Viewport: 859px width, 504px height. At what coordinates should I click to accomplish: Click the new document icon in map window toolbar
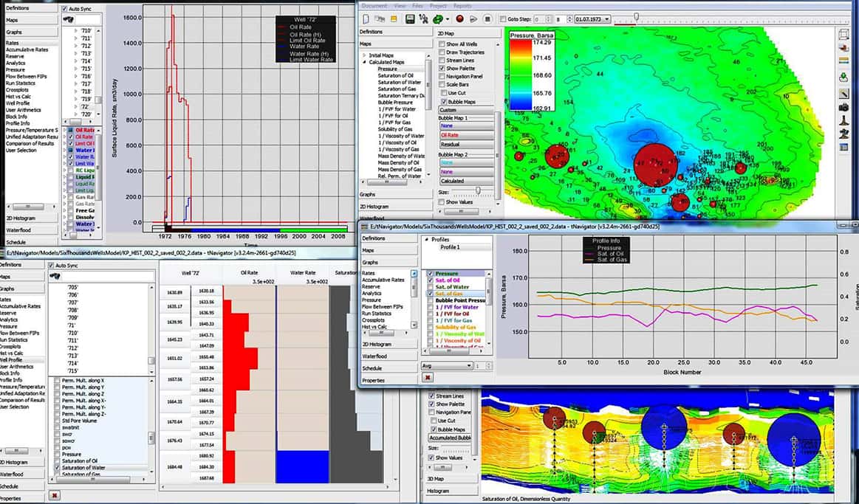(x=366, y=19)
